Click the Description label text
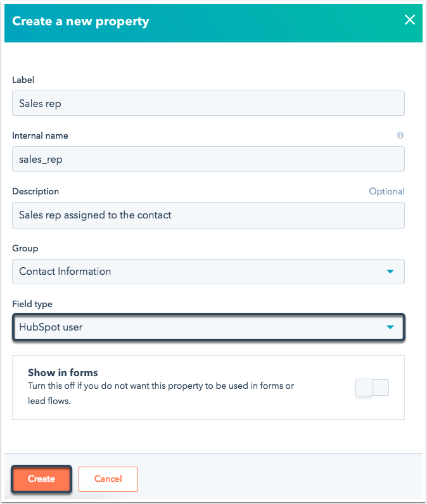 pos(35,192)
